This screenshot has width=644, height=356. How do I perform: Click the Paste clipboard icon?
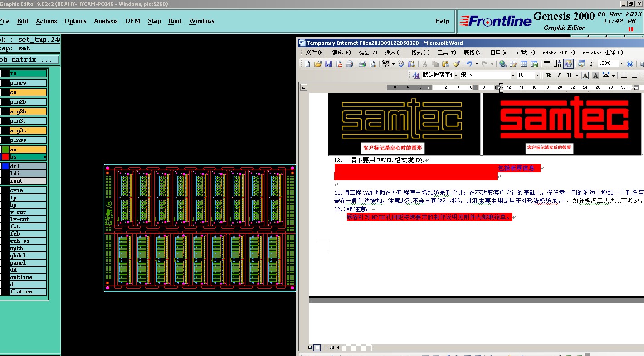(445, 64)
